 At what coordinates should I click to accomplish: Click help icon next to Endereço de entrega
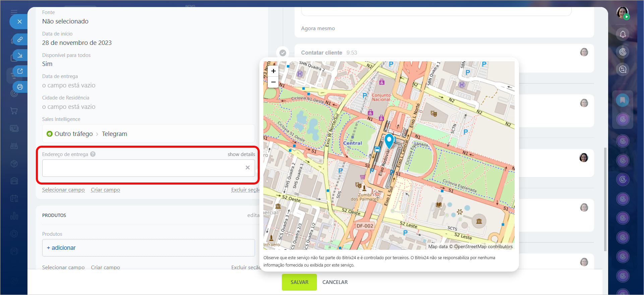[93, 154]
